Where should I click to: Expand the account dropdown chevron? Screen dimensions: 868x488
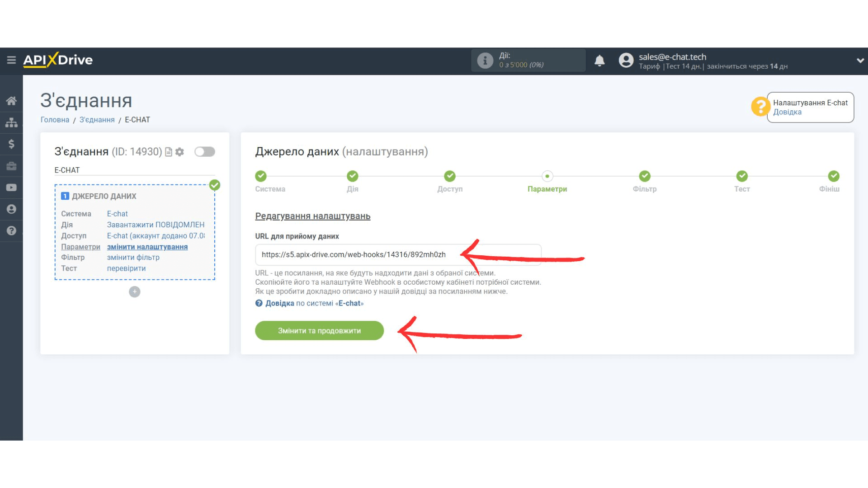tap(860, 61)
